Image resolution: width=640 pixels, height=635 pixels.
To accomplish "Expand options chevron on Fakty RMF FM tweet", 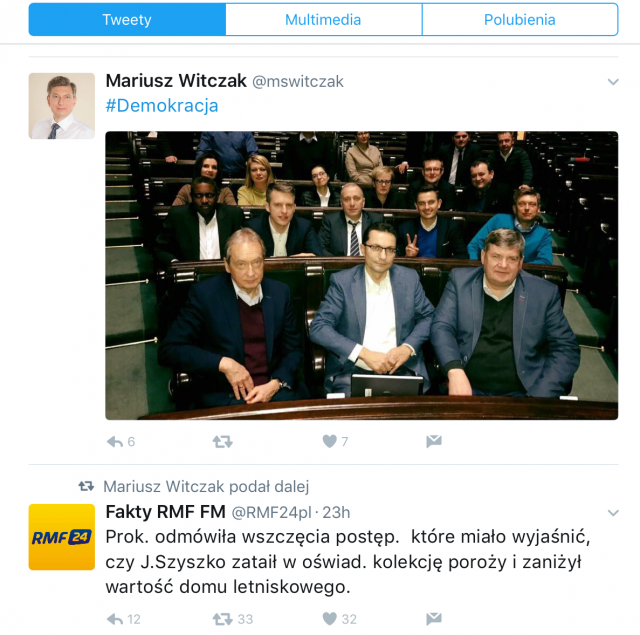I will pyautogui.click(x=613, y=513).
